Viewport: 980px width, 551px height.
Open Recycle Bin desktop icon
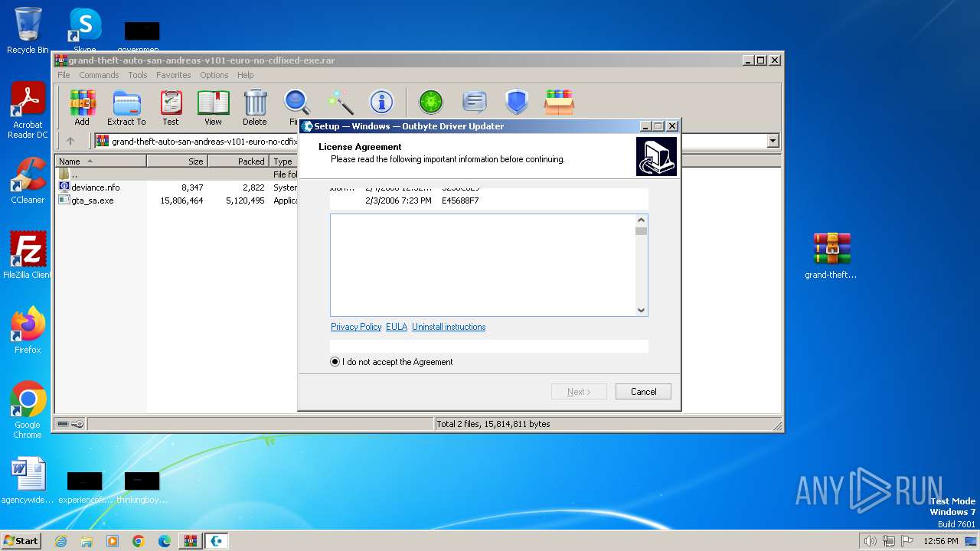28,31
